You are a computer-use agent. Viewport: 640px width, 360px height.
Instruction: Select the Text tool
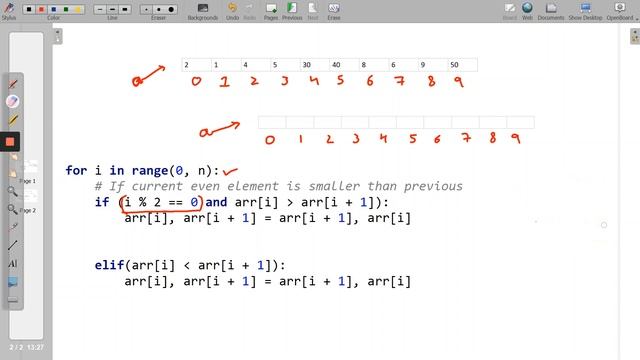[13, 263]
